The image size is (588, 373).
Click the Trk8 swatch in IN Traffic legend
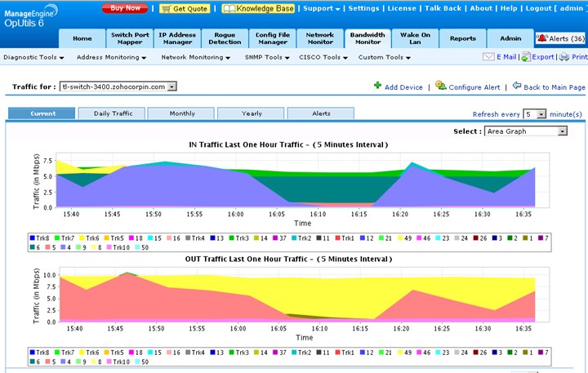click(x=32, y=238)
